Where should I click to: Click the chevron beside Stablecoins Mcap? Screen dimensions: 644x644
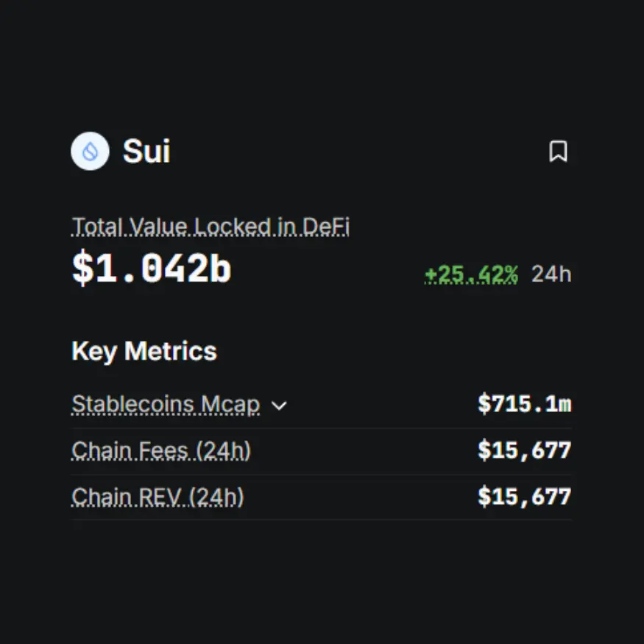point(279,406)
